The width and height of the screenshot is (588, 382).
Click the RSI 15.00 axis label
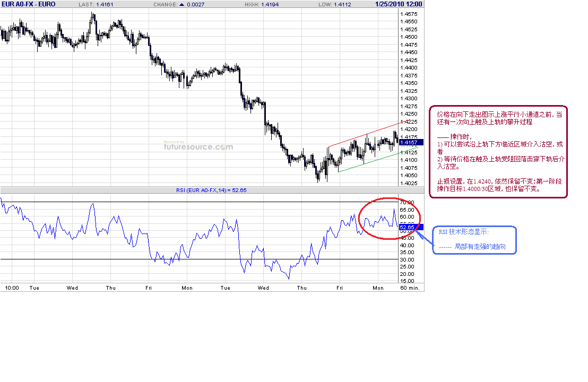407,281
